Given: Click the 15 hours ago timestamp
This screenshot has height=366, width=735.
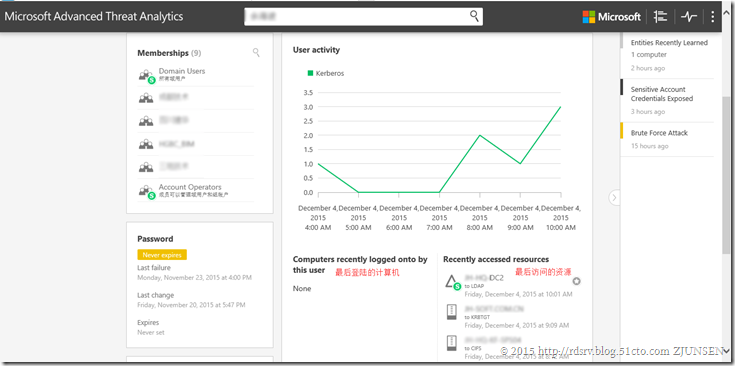Looking at the screenshot, I should tap(650, 146).
